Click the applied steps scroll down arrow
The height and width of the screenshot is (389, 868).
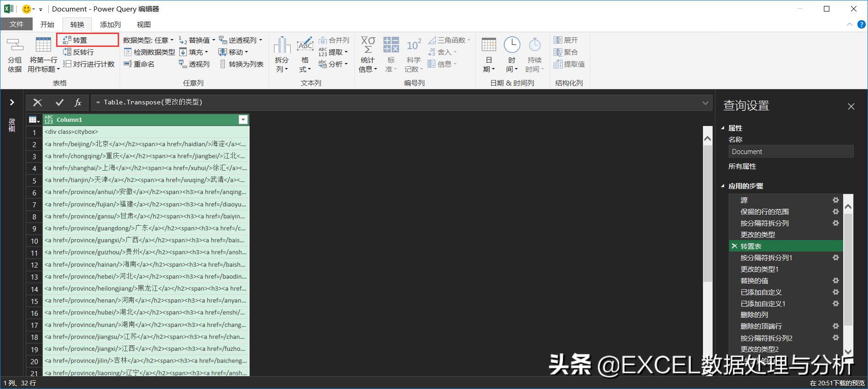pyautogui.click(x=848, y=352)
